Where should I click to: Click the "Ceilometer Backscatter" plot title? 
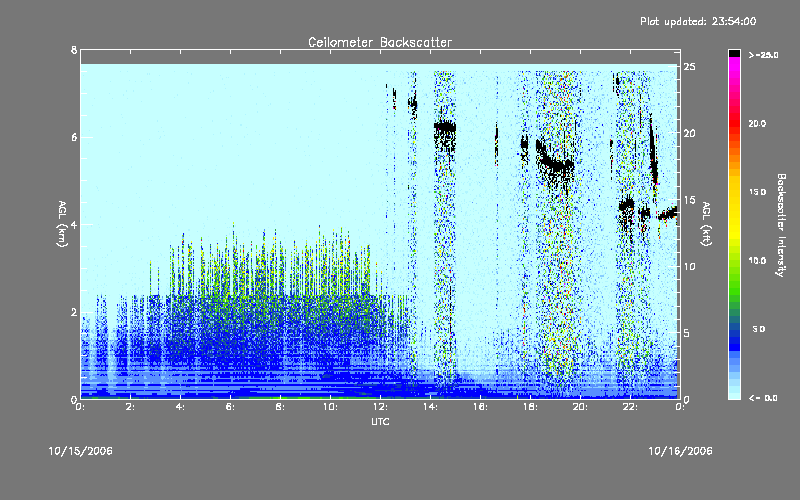pos(380,42)
